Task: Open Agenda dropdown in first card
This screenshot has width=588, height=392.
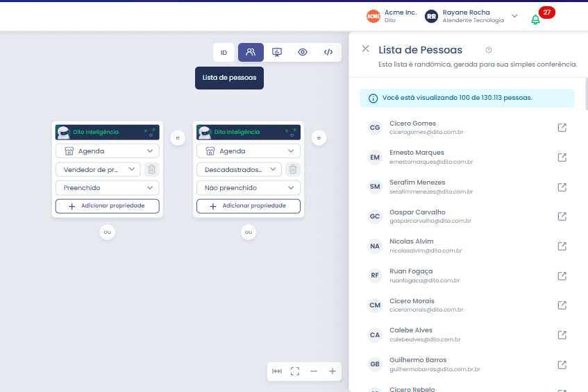Action: click(x=107, y=151)
